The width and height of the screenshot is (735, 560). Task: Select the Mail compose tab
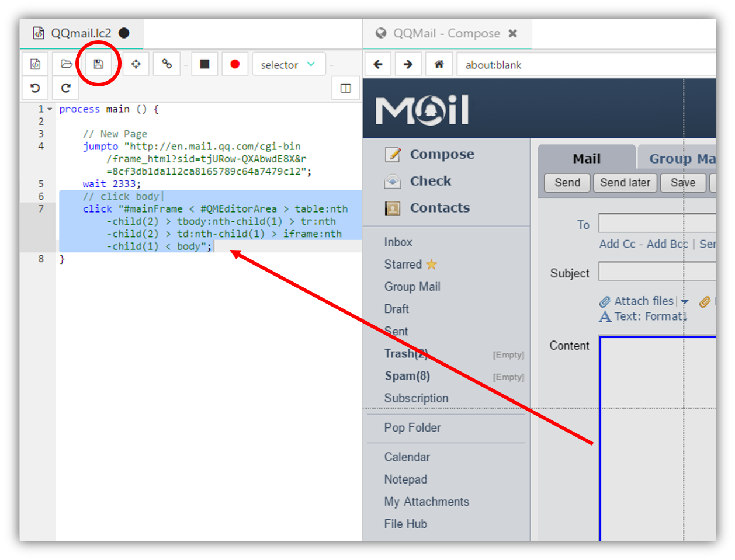click(x=587, y=158)
